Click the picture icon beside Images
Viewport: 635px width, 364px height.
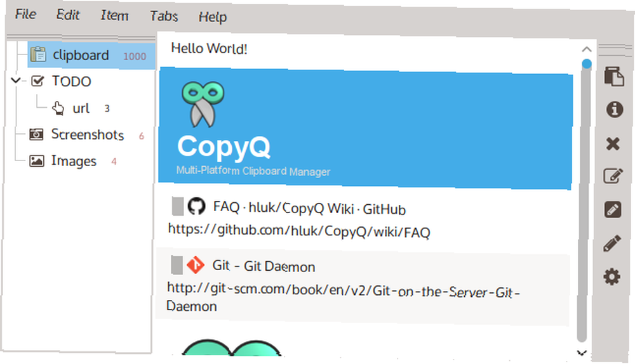point(36,161)
